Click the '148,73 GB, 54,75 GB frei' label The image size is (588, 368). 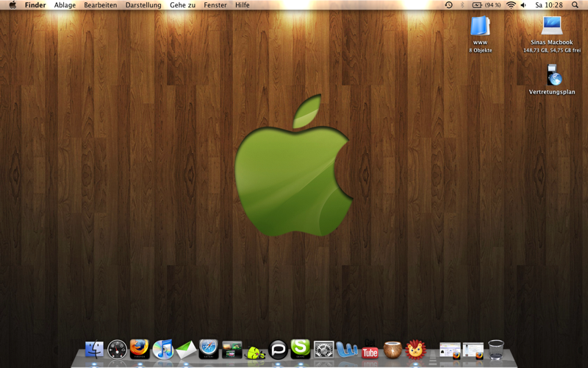[x=552, y=50]
